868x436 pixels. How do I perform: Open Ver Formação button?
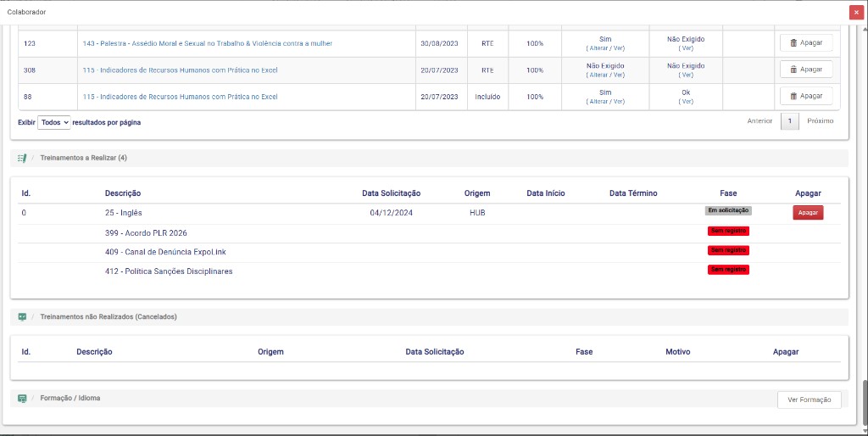[x=809, y=400]
